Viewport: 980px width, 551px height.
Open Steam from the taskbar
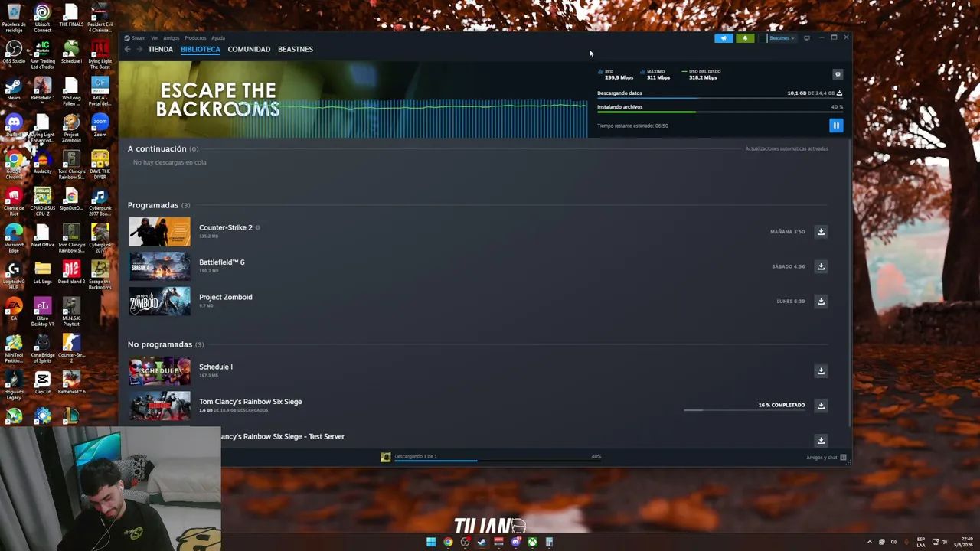tap(482, 542)
